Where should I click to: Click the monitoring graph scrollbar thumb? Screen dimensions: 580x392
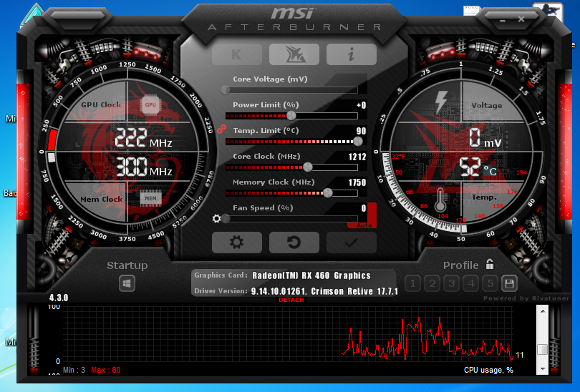pyautogui.click(x=543, y=349)
